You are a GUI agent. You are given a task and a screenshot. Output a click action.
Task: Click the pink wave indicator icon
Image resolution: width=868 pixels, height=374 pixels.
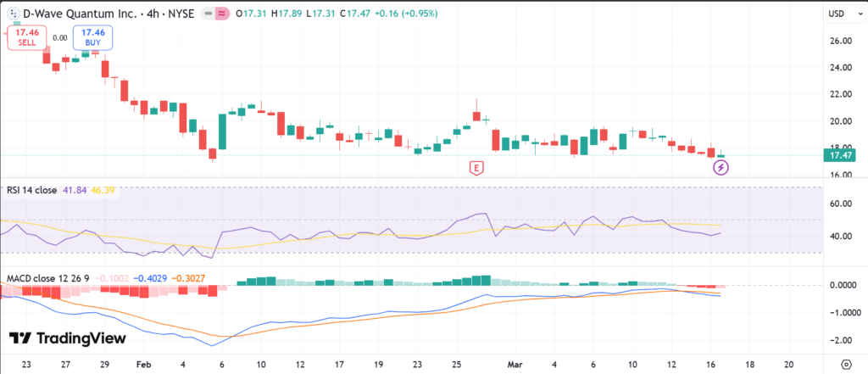[222, 14]
